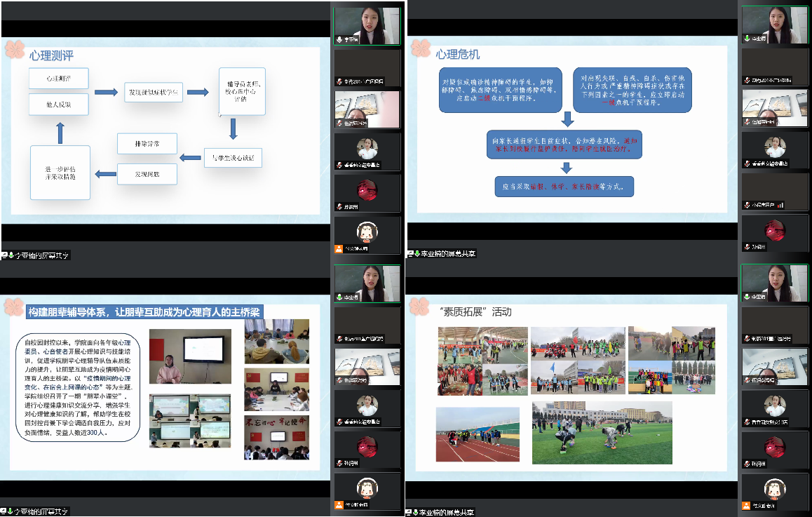Click the microphone icon on the speaker tile beside the 心理测评 slide

(x=340, y=39)
